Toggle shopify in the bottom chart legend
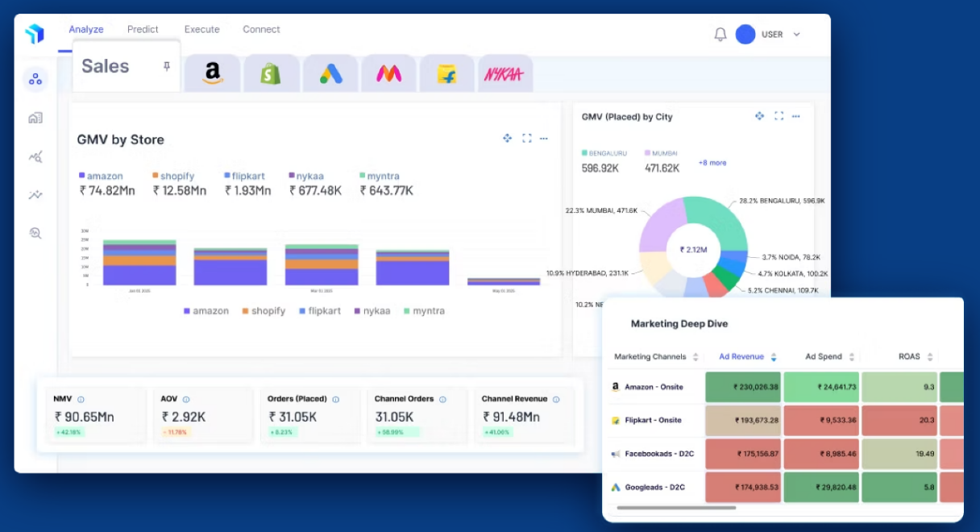 click(264, 311)
